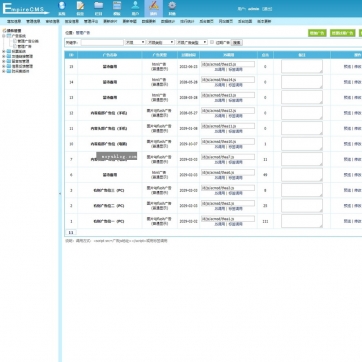Tick the 过期广告 (expired ads) checkbox
The width and height of the screenshot is (362, 362).
(x=212, y=42)
